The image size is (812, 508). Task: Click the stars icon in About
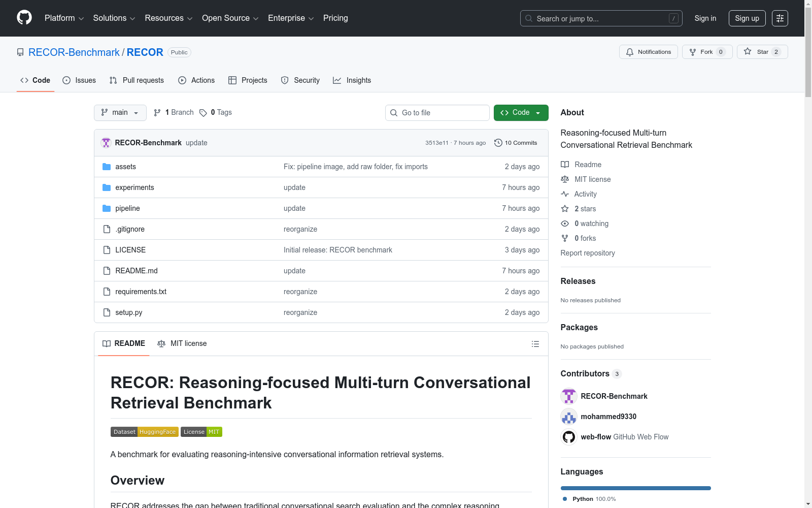(x=565, y=209)
